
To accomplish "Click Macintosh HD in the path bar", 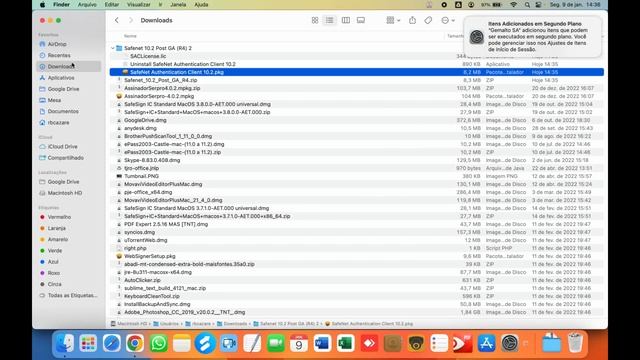I will point(129,324).
